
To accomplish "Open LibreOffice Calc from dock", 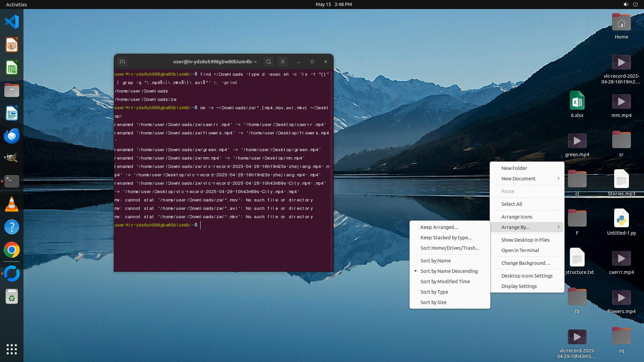I will tap(12, 68).
